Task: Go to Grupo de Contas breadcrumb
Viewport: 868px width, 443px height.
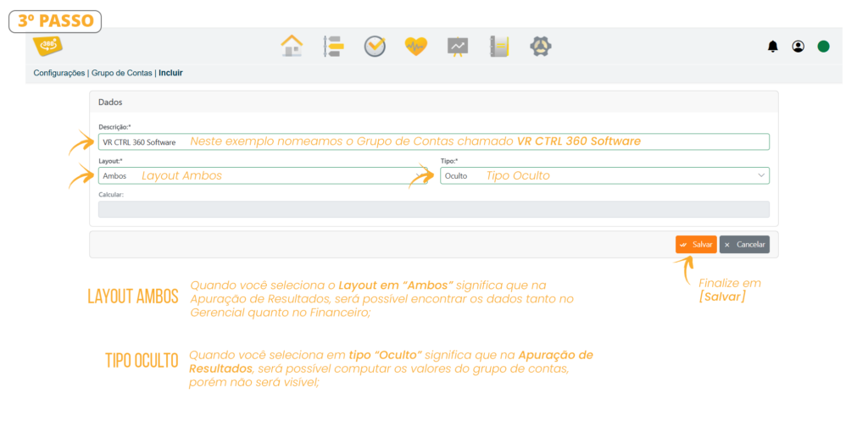Action: point(122,73)
